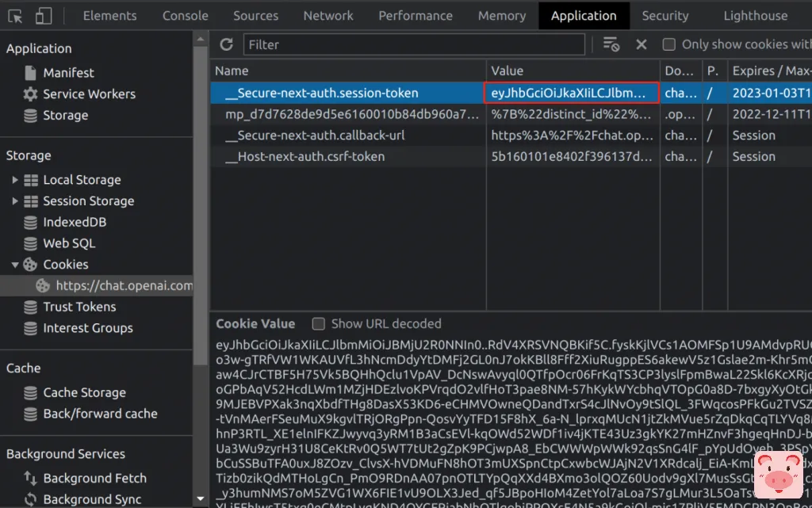The width and height of the screenshot is (812, 508).
Task: Switch to the Console tab
Action: click(x=186, y=16)
